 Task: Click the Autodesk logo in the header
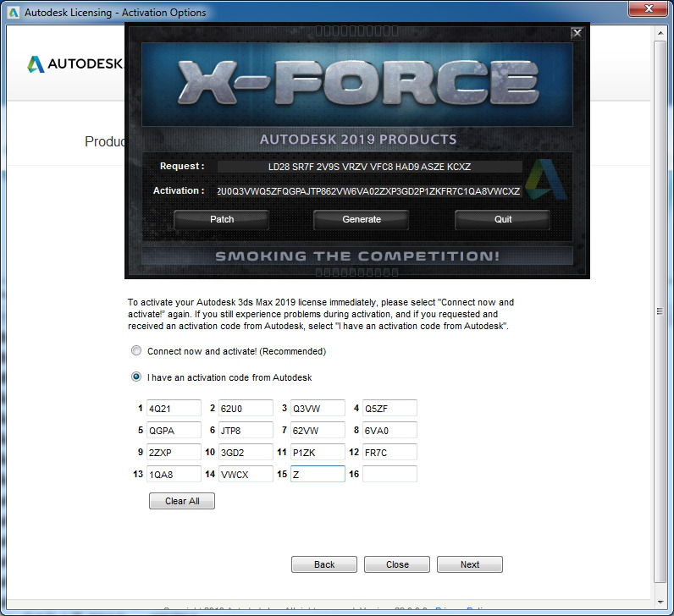click(x=75, y=64)
